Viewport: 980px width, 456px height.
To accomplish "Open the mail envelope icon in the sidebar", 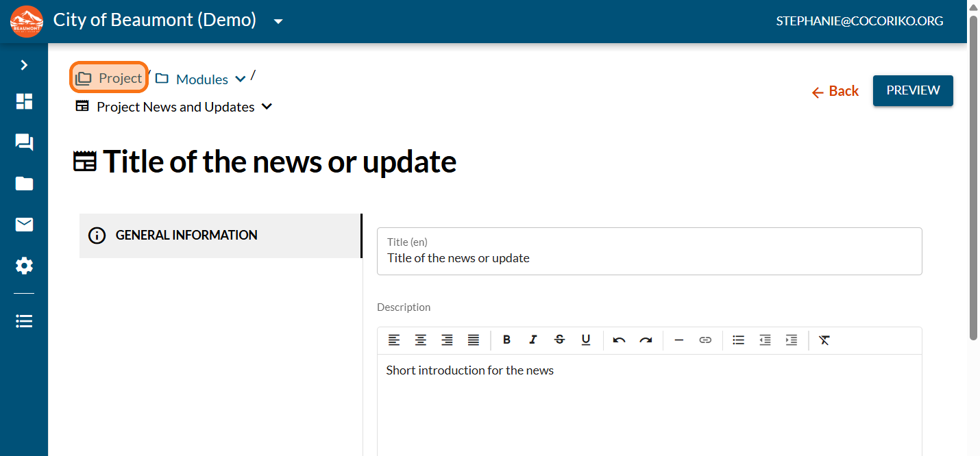I will point(24,225).
